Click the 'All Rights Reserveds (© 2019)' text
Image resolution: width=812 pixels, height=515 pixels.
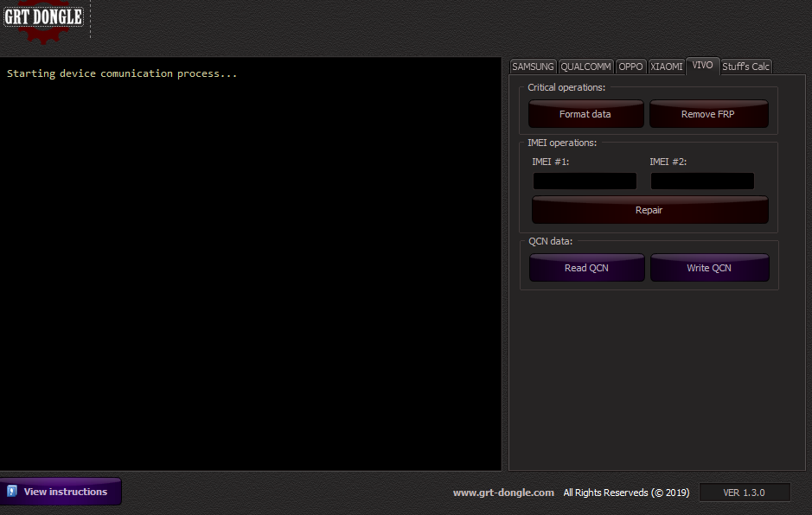coord(626,493)
